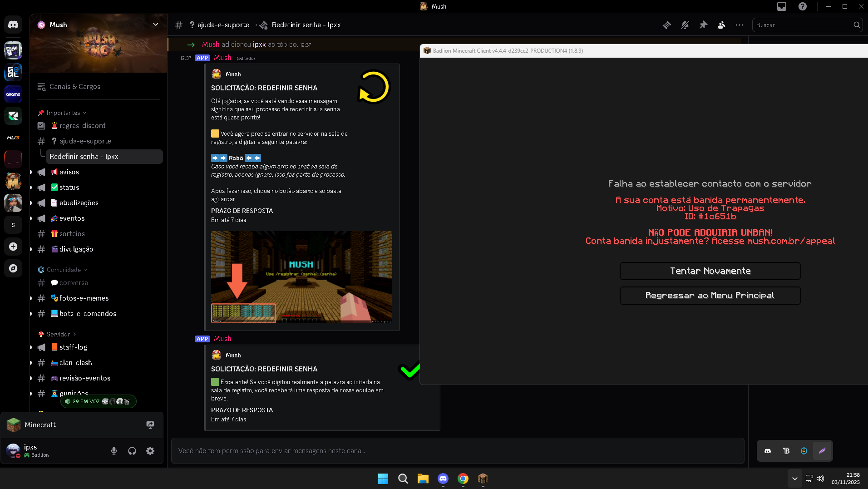Click the shield icon in overlay bar

click(x=804, y=451)
